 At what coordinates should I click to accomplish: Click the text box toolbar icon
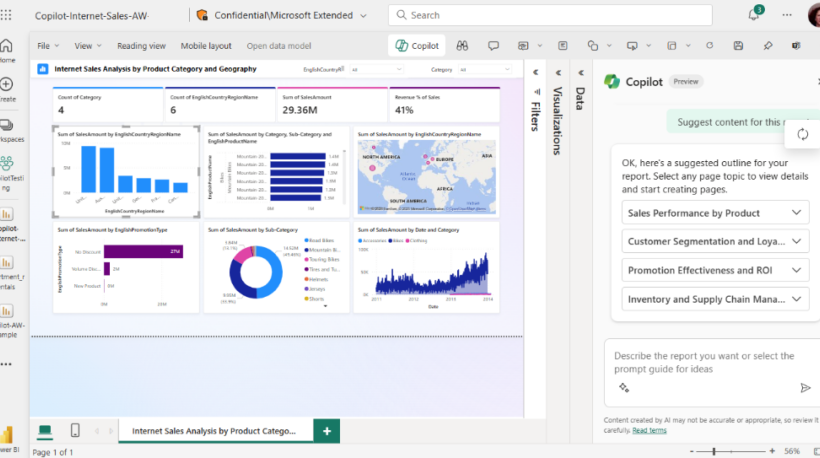(563, 45)
